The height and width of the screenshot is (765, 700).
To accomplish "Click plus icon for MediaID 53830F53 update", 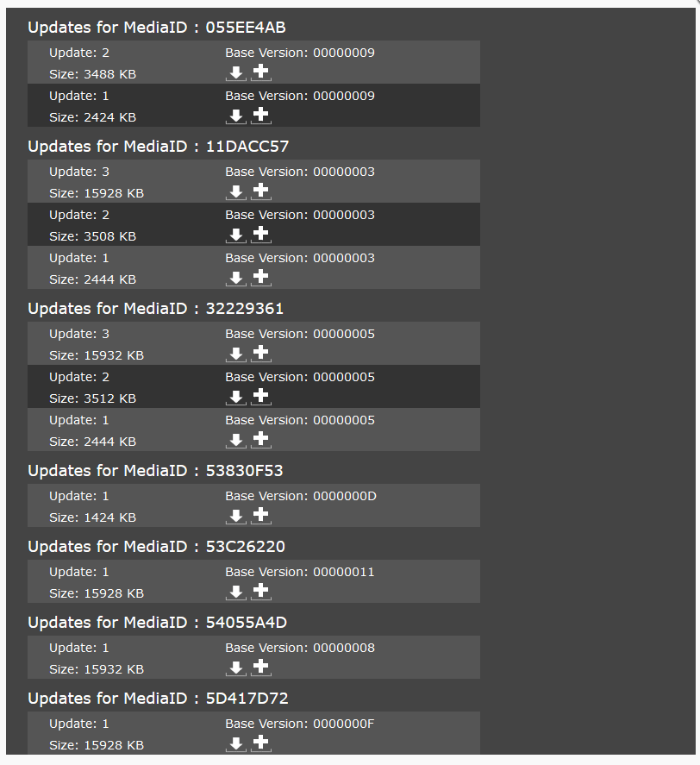I will [261, 516].
